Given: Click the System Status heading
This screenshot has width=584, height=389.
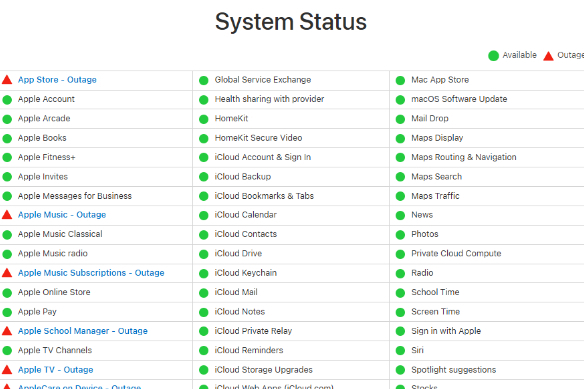Looking at the screenshot, I should tap(291, 22).
